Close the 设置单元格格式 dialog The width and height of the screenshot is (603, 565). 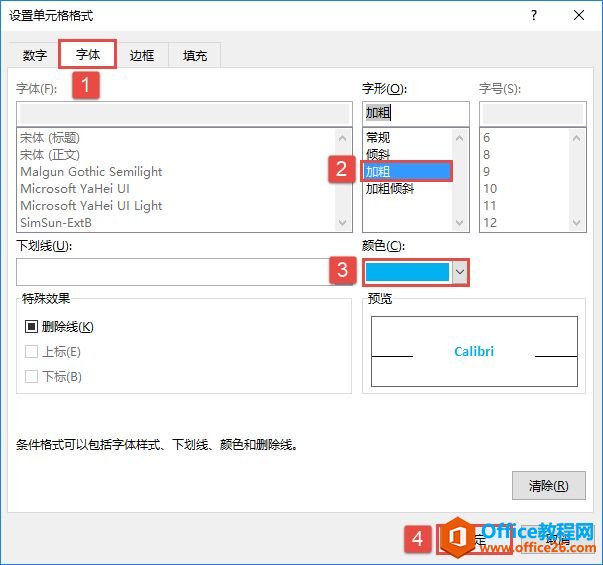(579, 15)
